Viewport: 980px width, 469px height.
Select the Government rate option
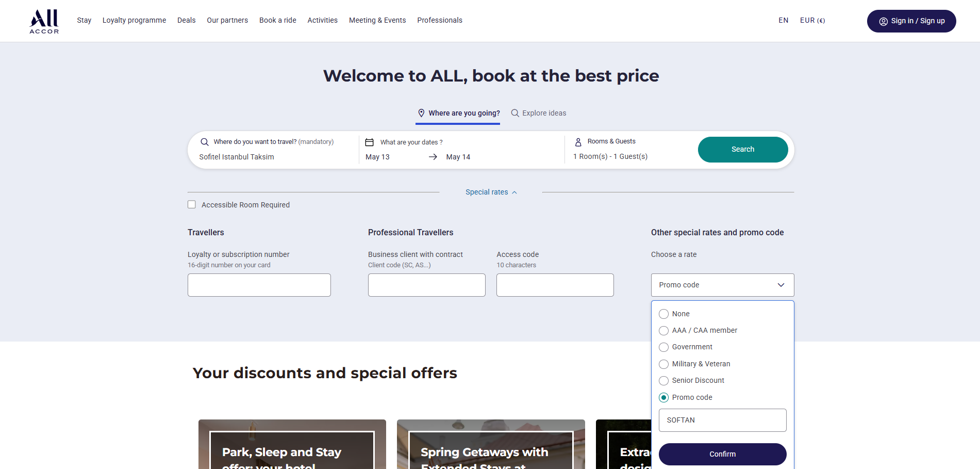click(664, 347)
